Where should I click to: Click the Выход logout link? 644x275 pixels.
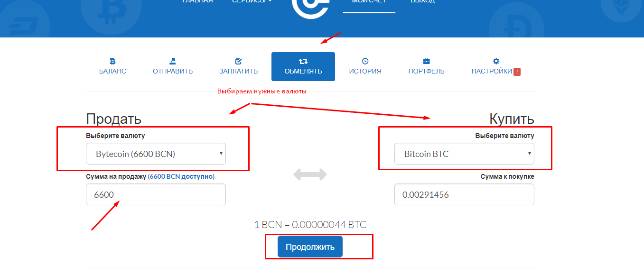422,1
